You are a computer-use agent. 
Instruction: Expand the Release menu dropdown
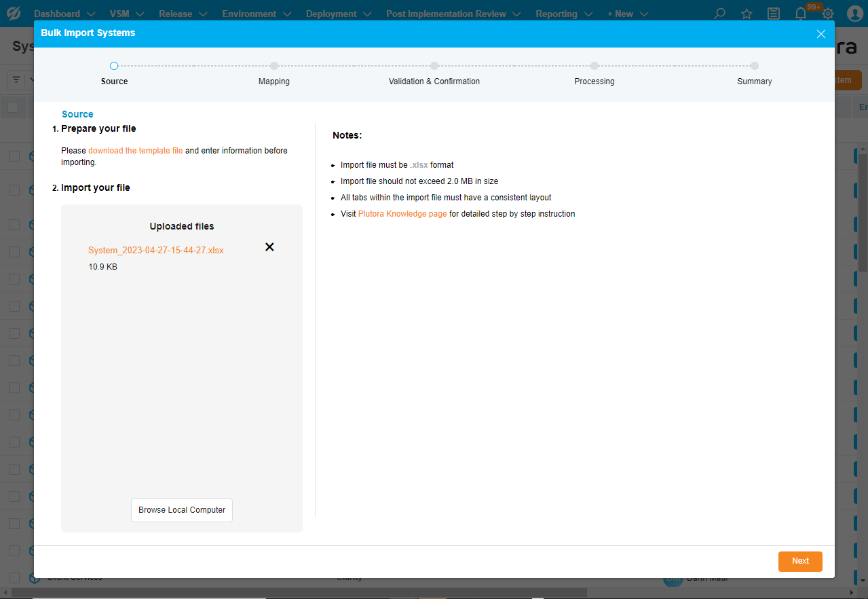(183, 14)
